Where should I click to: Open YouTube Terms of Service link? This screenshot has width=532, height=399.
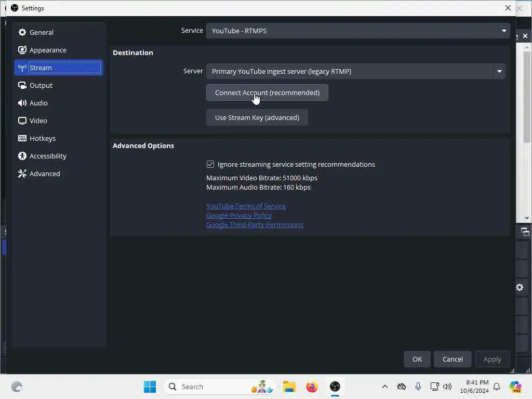[x=246, y=206]
